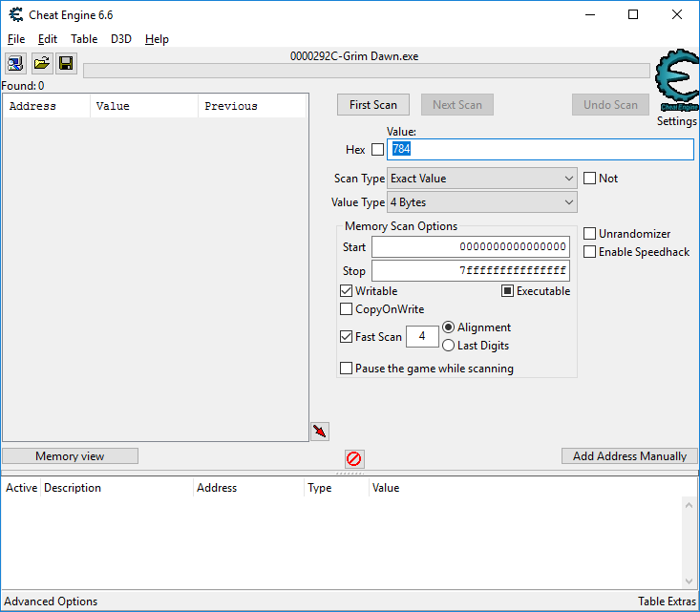Click the Start address field
The width and height of the screenshot is (700, 612).
tap(471, 247)
